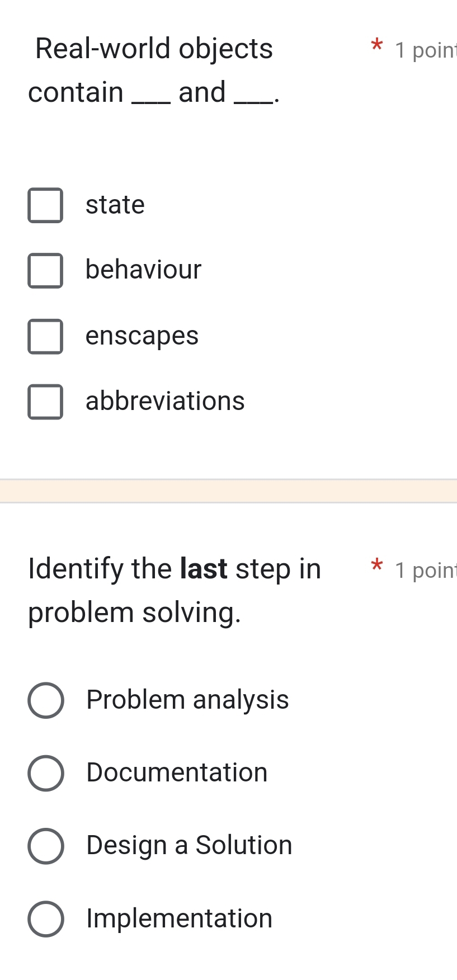Viewport: 457px width, 980px height.
Task: Select the "Design a Solution" option
Action: (x=46, y=846)
